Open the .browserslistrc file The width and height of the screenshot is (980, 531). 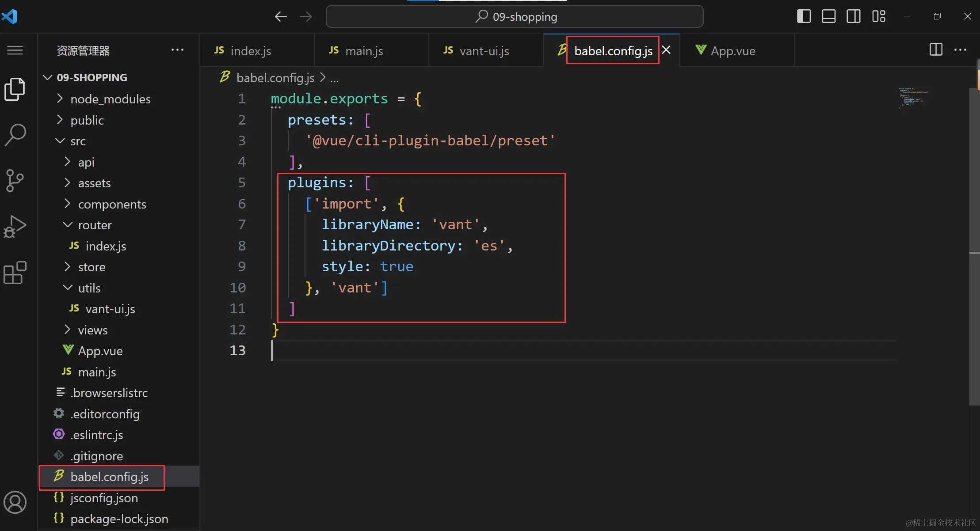tap(119, 393)
